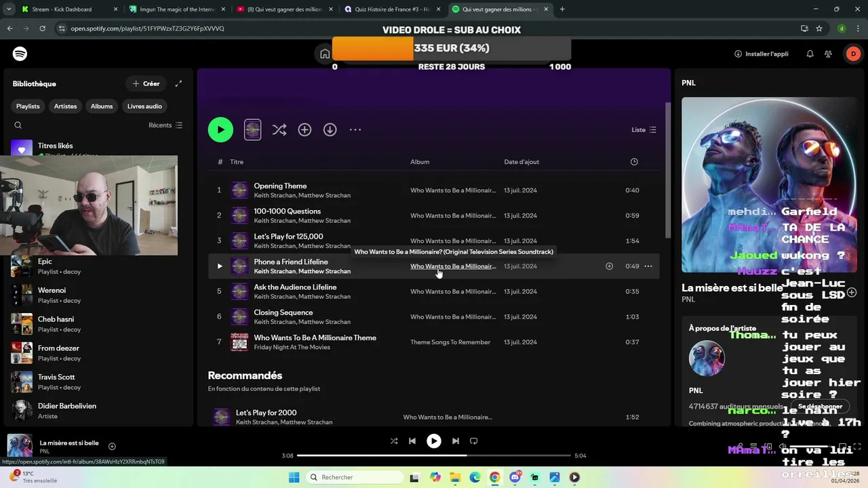Click the browser address bar
Image resolution: width=868 pixels, height=488 pixels.
[x=427, y=28]
